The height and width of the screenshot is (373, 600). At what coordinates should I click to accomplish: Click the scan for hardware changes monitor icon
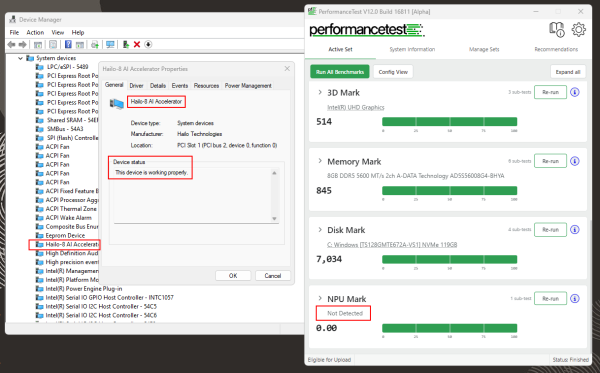point(110,45)
